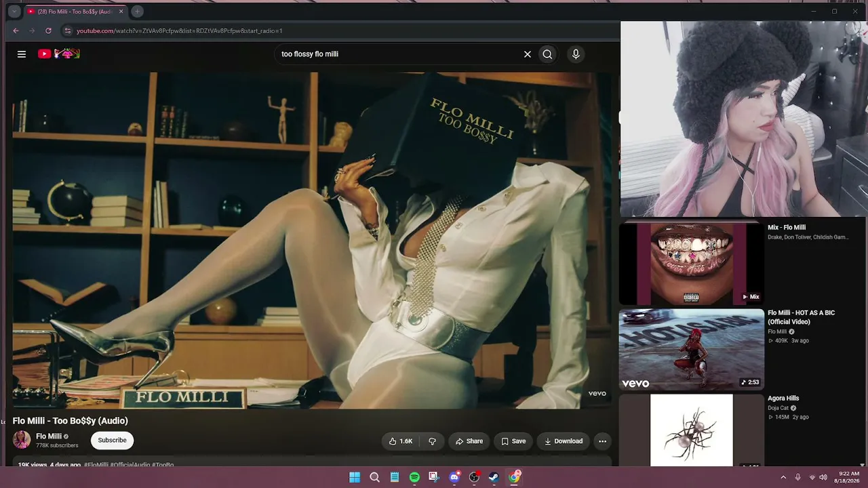Image resolution: width=868 pixels, height=488 pixels.
Task: Open the volume tray icon
Action: [823, 477]
